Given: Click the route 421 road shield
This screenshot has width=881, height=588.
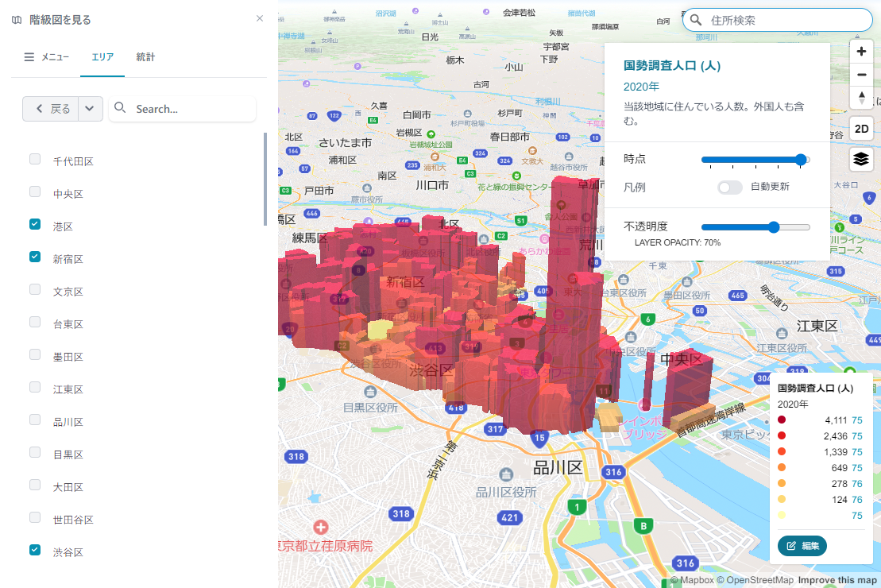Looking at the screenshot, I should click(x=509, y=518).
